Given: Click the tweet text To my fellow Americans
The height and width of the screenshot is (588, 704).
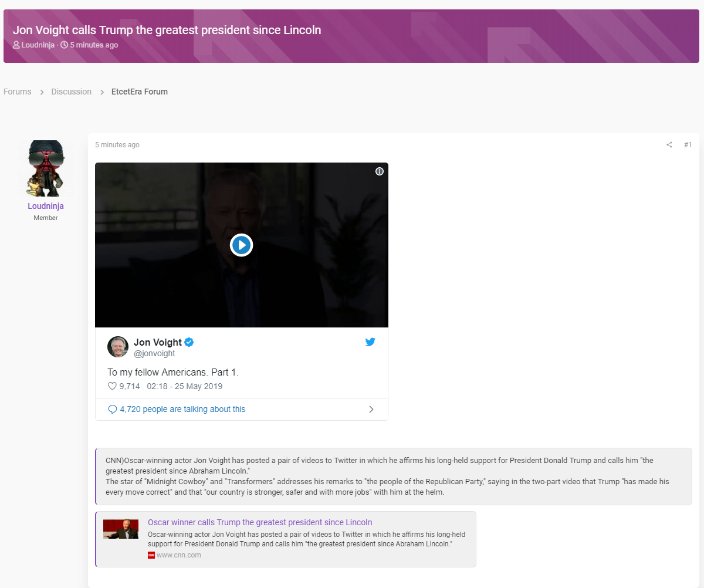Looking at the screenshot, I should click(173, 372).
